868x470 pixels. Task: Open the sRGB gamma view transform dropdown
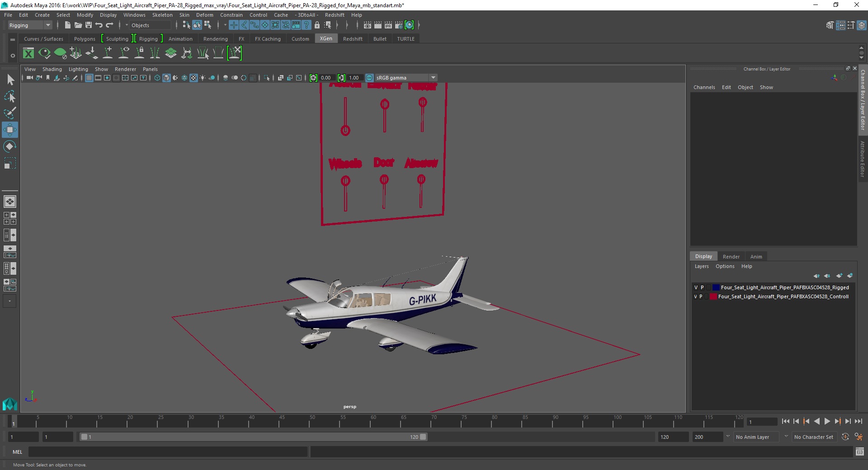pyautogui.click(x=406, y=78)
